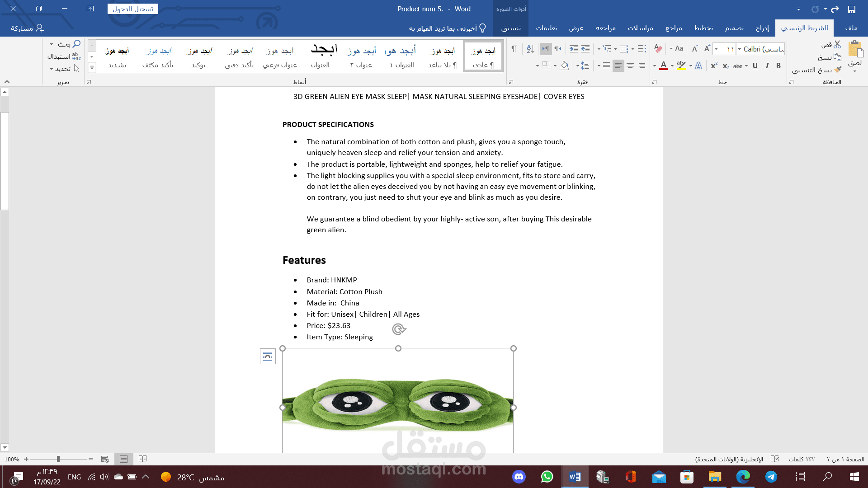The width and height of the screenshot is (868, 488).
Task: Toggle Italic formatting
Action: (x=767, y=66)
